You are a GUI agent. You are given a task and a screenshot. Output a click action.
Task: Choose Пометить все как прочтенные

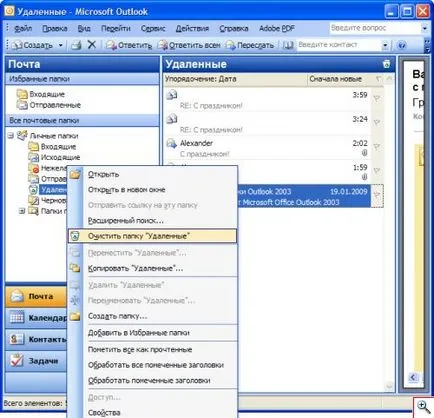[152, 350]
